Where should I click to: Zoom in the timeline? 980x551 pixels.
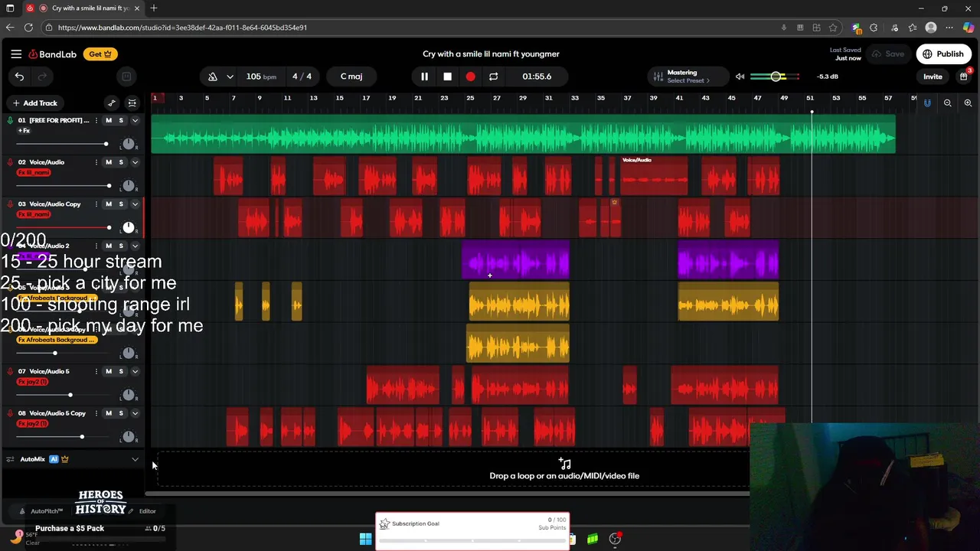pos(968,103)
